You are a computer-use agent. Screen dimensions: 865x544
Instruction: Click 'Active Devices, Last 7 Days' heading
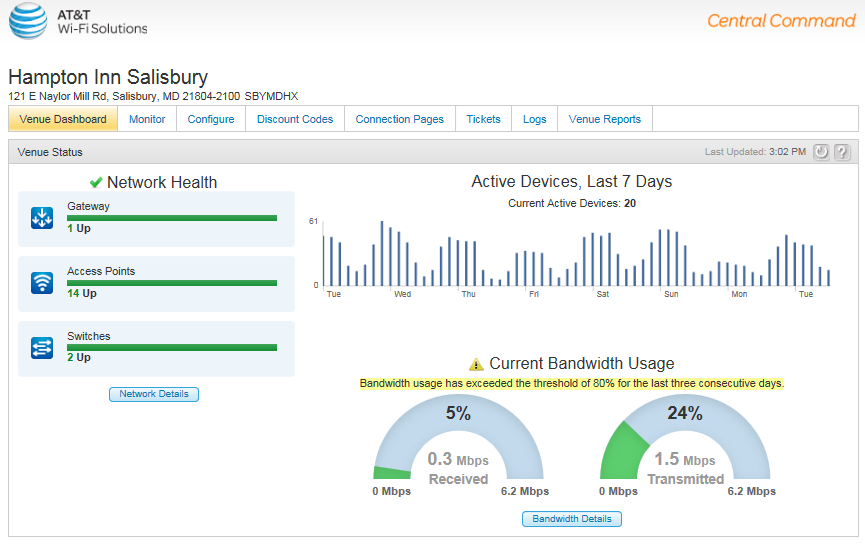click(572, 182)
